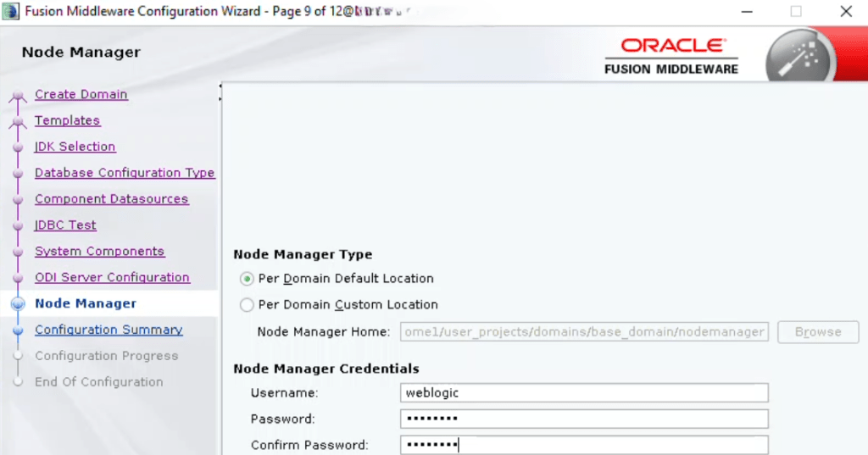Select Per Domain Default Location option

(247, 279)
